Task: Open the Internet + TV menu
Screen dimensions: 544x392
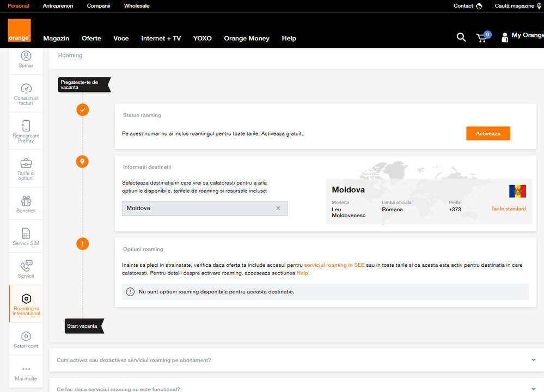Action: 161,38
